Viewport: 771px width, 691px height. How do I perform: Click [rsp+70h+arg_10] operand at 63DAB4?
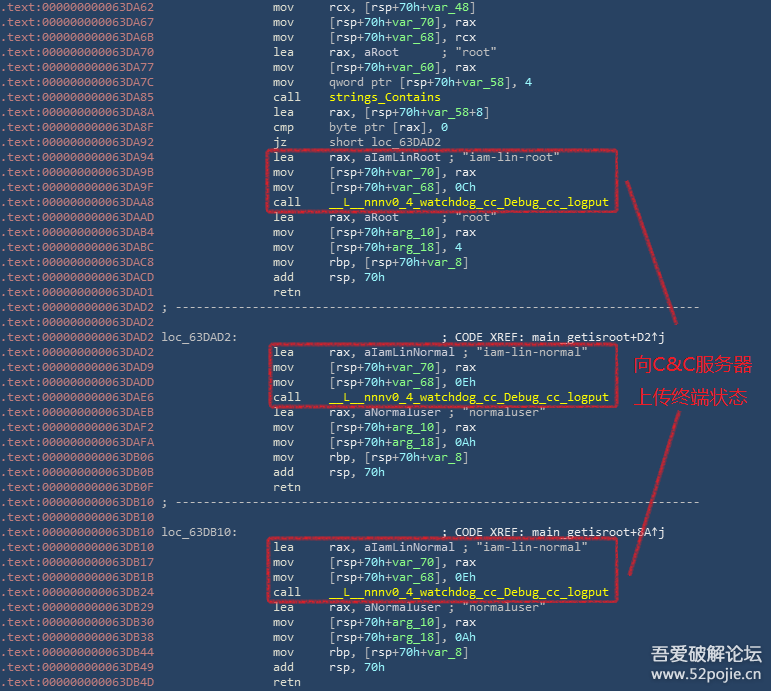[x=385, y=232]
